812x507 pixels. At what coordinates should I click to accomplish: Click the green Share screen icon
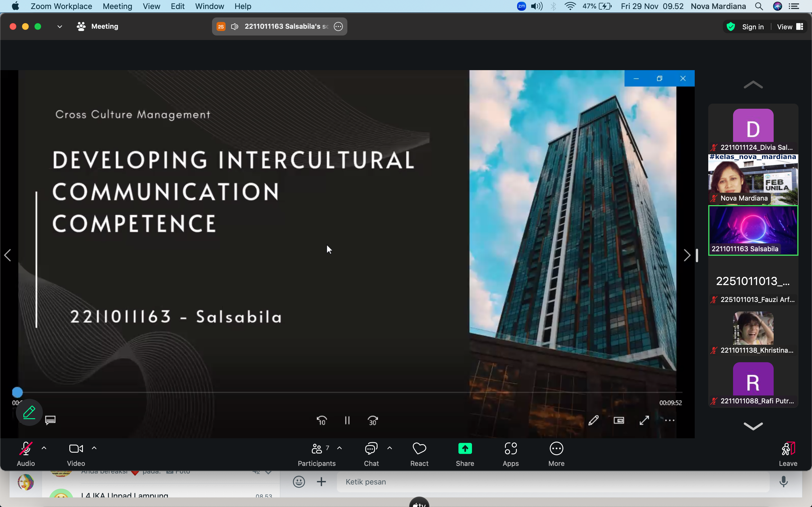pyautogui.click(x=465, y=449)
